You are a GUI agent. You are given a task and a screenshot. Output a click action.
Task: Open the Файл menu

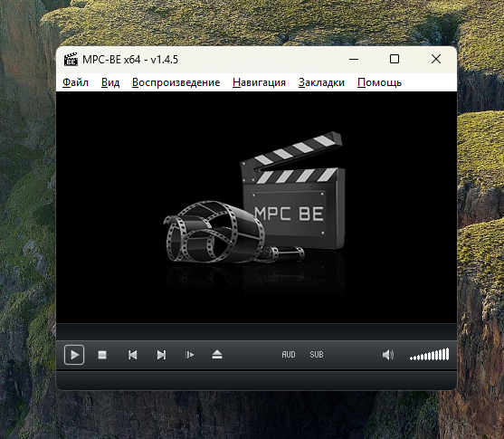(x=75, y=82)
